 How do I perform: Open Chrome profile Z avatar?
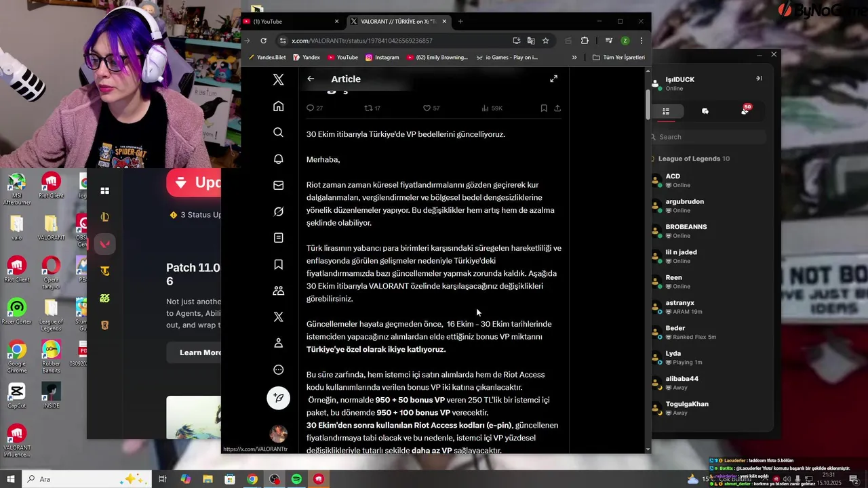click(x=625, y=41)
